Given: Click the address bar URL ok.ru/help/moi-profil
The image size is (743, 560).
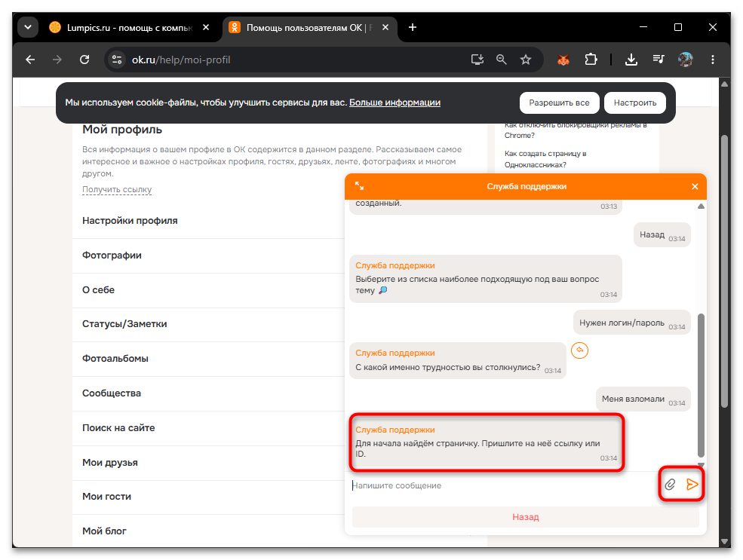Looking at the screenshot, I should pyautogui.click(x=181, y=60).
